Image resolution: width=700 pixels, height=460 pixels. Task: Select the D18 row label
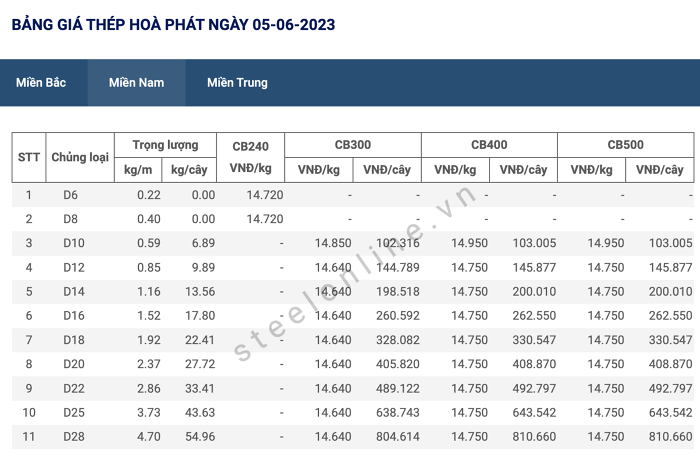pos(74,340)
